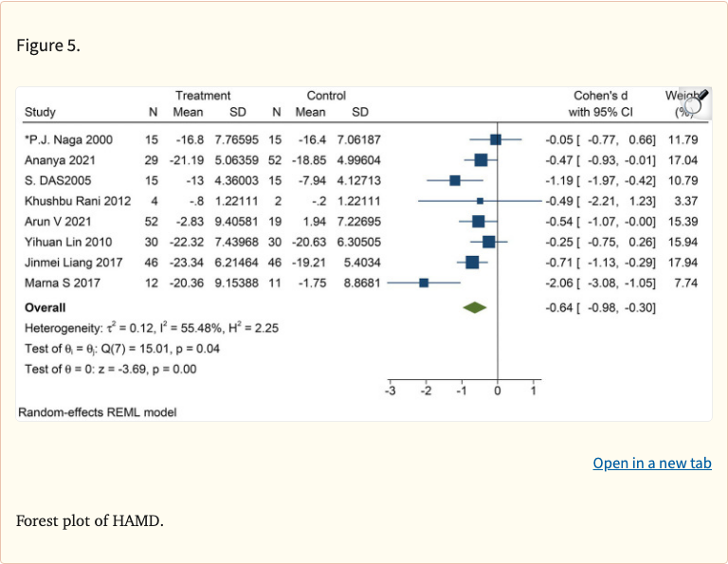The image size is (728, 564).
Task: Click the blue square for P.J. Naga 2000
Action: [496, 139]
